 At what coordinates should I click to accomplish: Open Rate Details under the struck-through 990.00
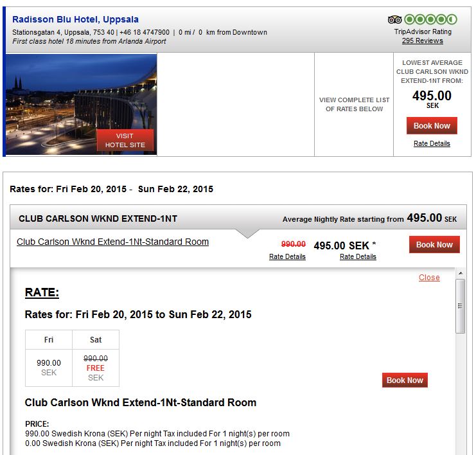[x=287, y=256]
